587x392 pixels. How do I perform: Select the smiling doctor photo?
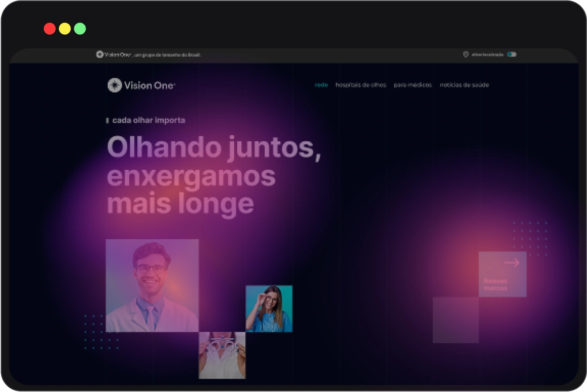(x=152, y=285)
